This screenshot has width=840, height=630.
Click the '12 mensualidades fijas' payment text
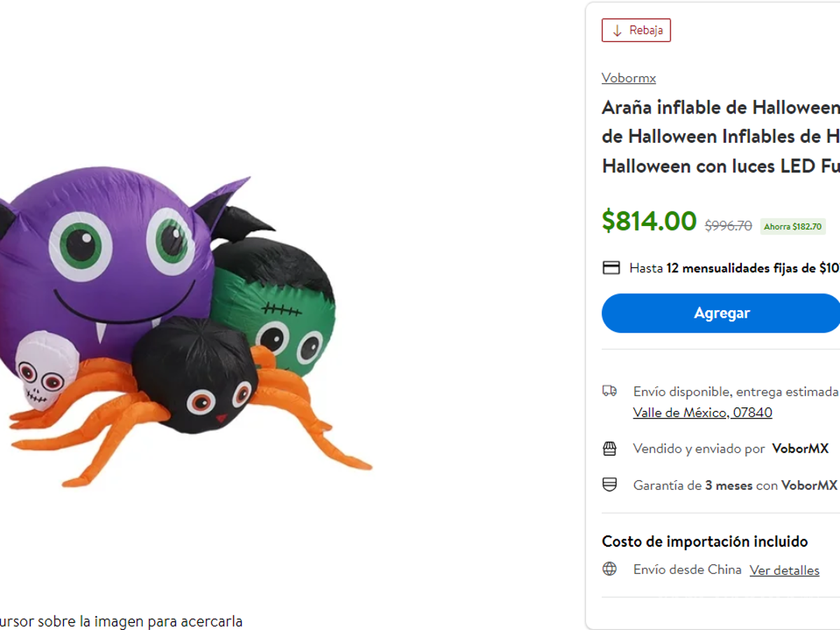click(742, 268)
